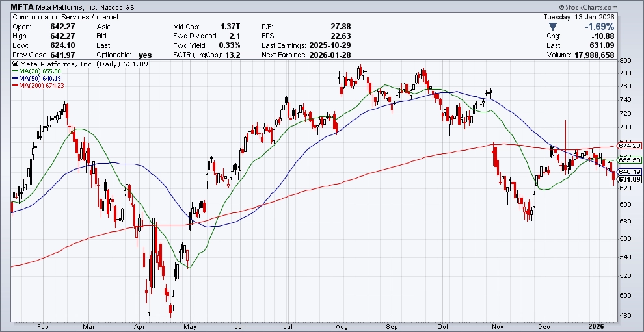This screenshot has width=644, height=332.
Task: Click the 480 price axis label
Action: [625, 316]
